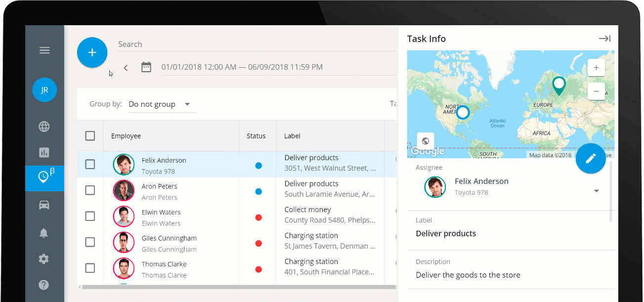The width and height of the screenshot is (644, 302).
Task: Open the Assignee dropdown arrow
Action: (597, 191)
